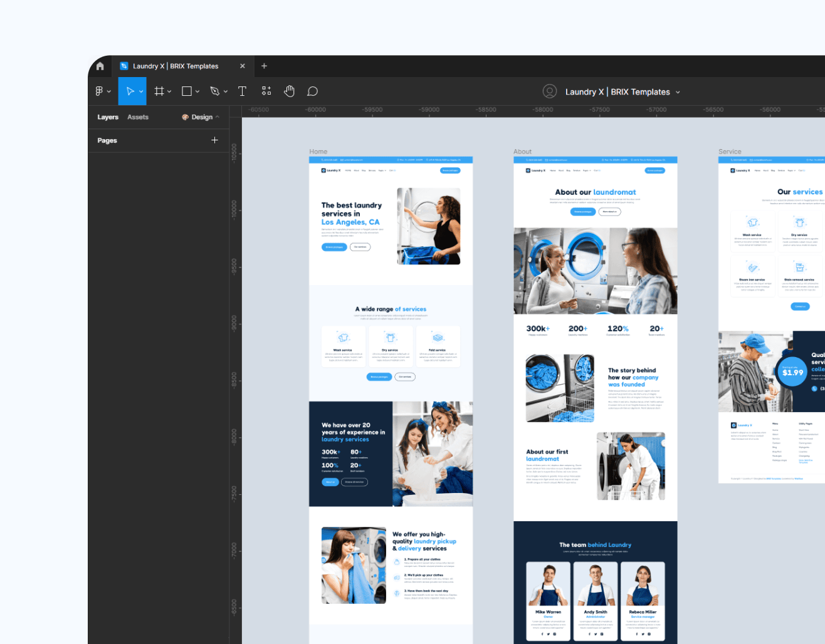
Task: Click the Home icon beside the file tab
Action: click(x=100, y=66)
